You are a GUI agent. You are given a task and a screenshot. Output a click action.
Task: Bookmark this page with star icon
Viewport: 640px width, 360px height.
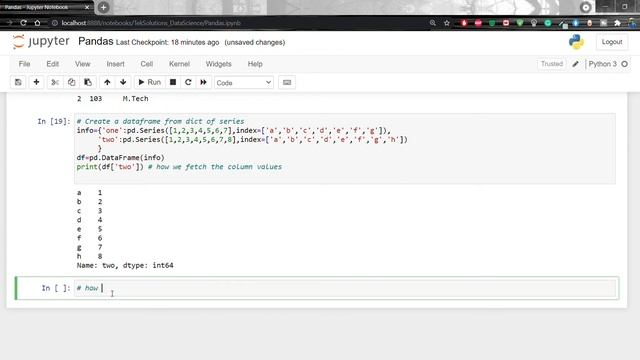click(447, 23)
